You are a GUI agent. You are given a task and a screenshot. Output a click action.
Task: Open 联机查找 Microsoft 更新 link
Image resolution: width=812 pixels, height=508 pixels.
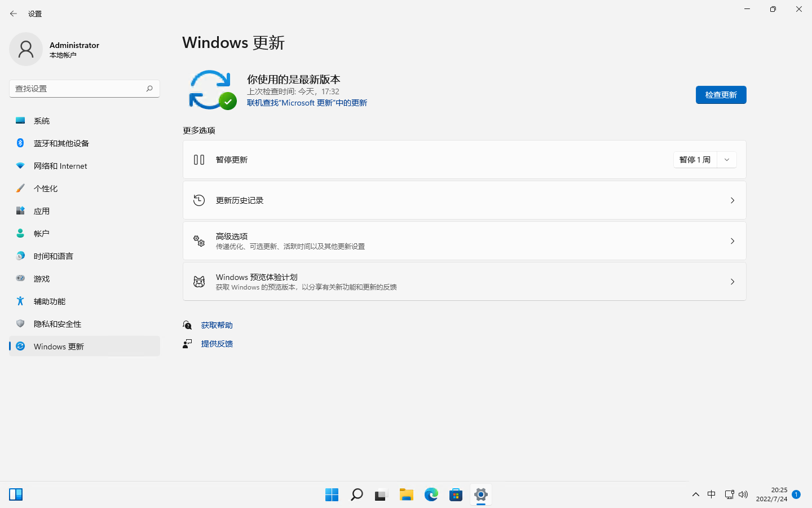(x=307, y=103)
